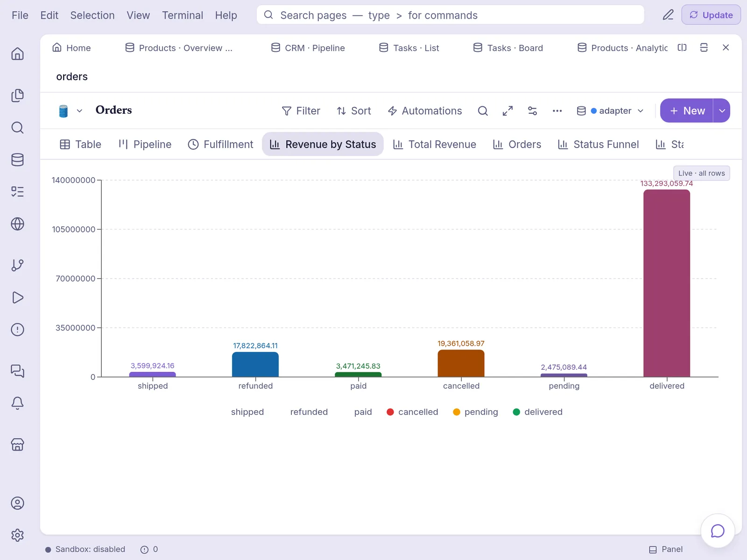
Task: Click the expand fullscreen arrows icon
Action: click(x=507, y=111)
